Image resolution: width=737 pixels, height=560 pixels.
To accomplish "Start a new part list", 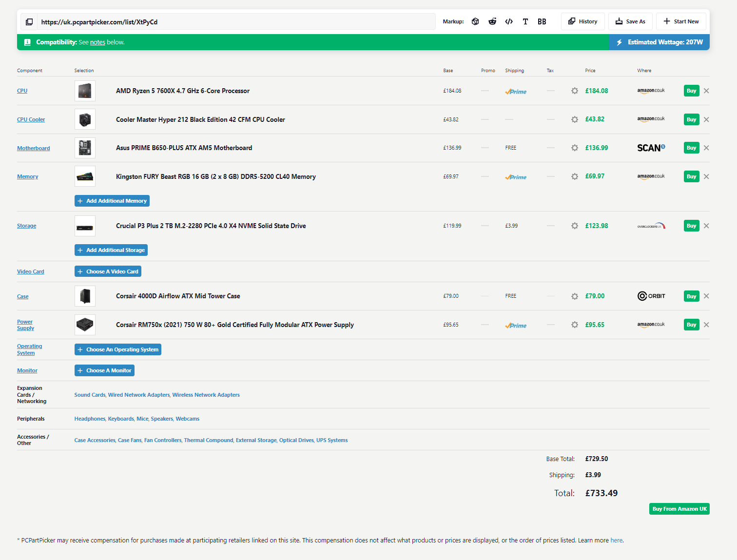I will [x=681, y=21].
